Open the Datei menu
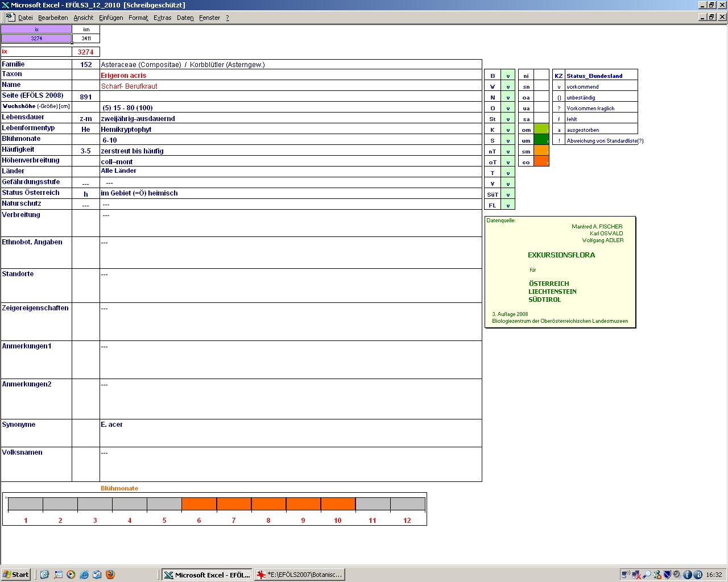 26,18
